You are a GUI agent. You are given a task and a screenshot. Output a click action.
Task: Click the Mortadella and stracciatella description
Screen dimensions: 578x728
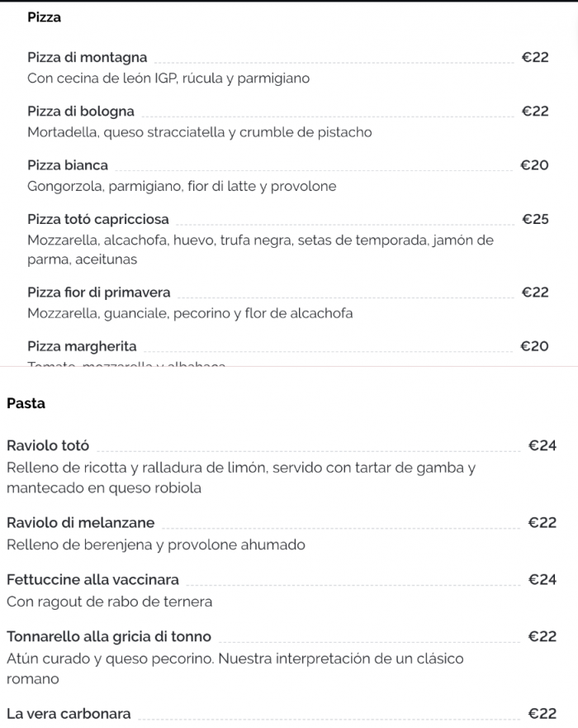[200, 132]
